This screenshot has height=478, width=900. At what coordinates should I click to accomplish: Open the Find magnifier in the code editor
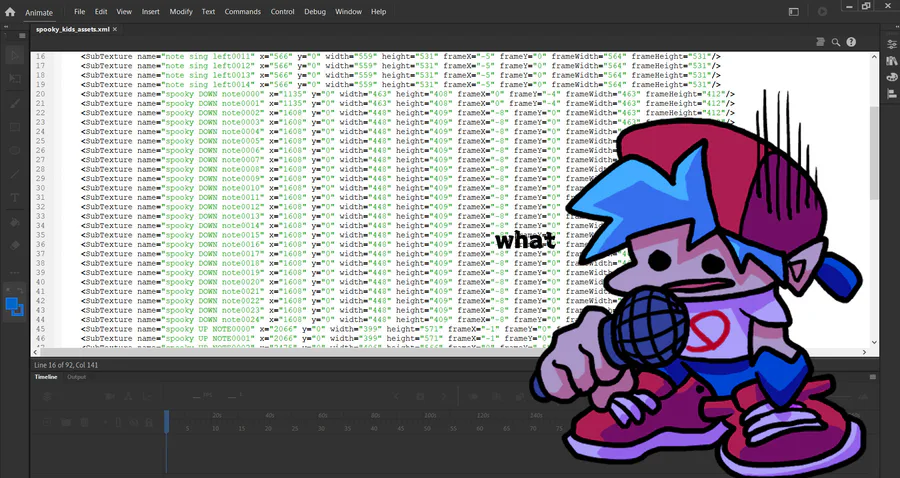[836, 42]
